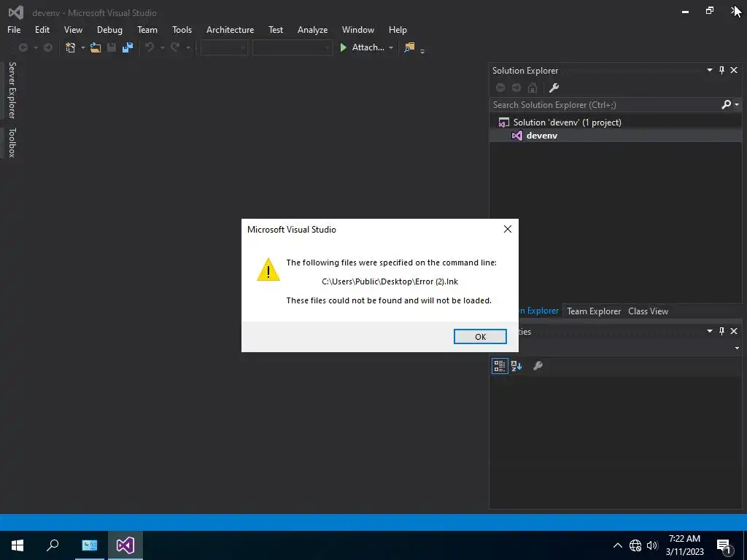747x560 pixels.
Task: Click Solution Explorer Back button
Action: (500, 87)
